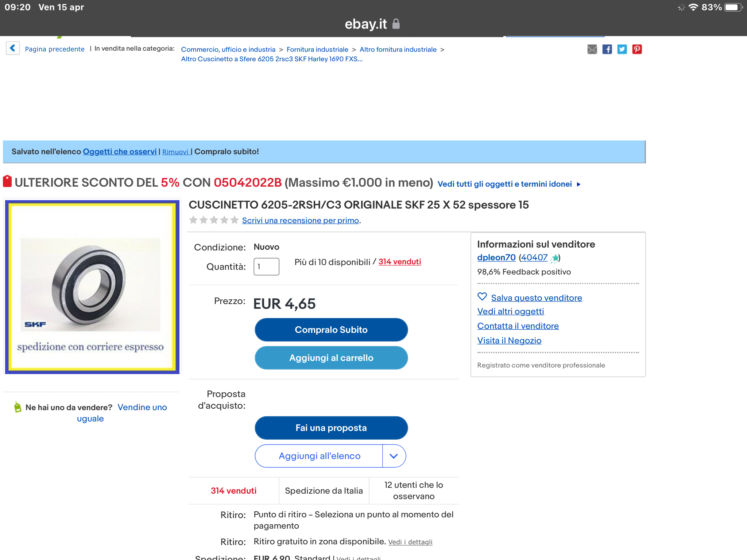
Task: Click Aggiungi al carrello button
Action: point(331,358)
